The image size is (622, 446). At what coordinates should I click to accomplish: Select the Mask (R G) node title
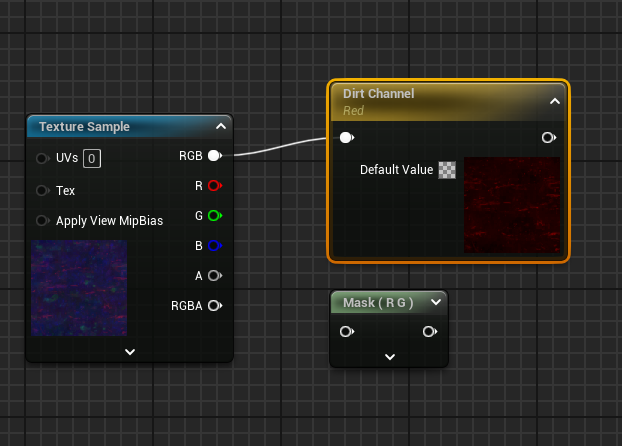coord(378,303)
